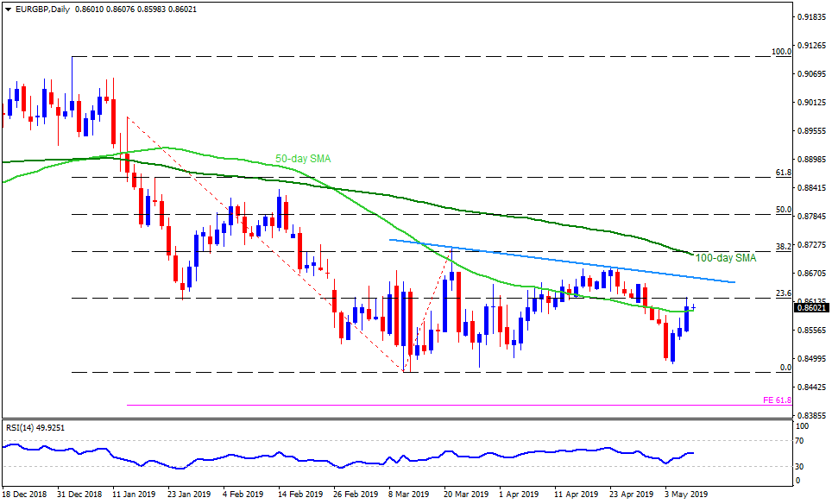
Task: Click the EURGBP,Daily chart title
Action: click(x=41, y=7)
